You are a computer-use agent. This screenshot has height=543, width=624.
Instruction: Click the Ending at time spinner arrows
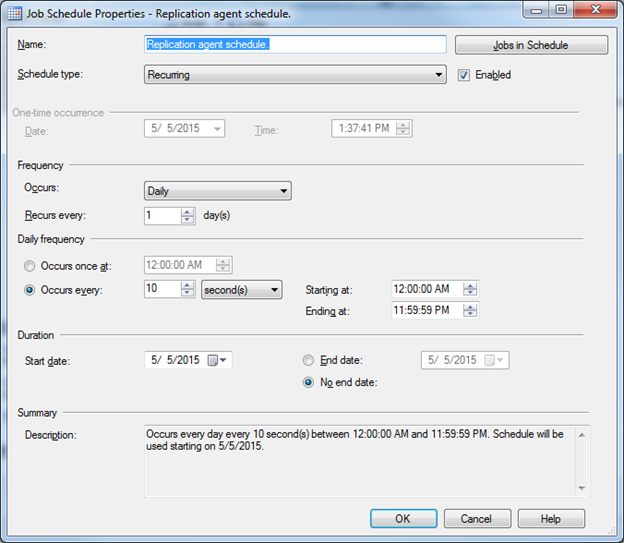[x=470, y=311]
